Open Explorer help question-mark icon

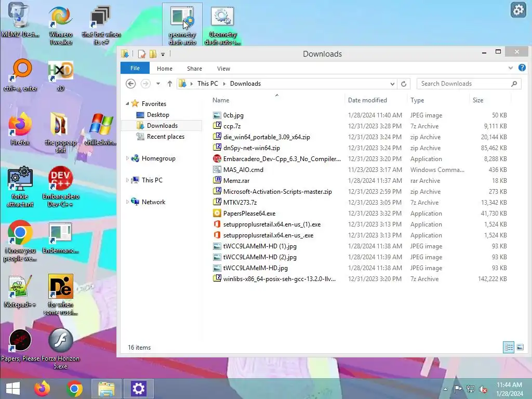point(522,68)
